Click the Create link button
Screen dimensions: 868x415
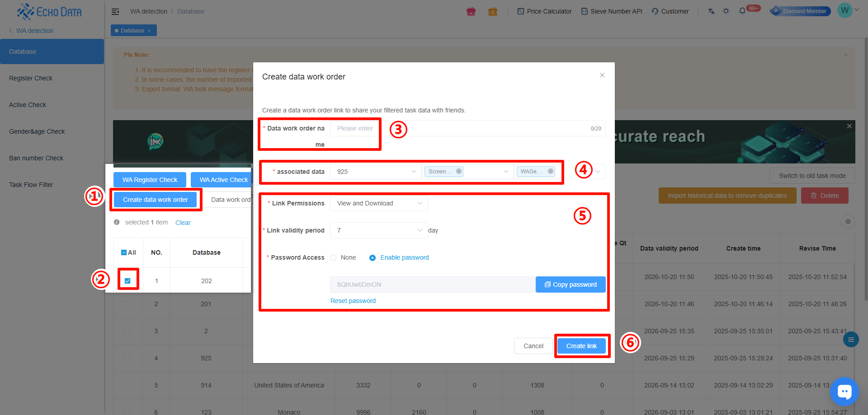point(581,346)
